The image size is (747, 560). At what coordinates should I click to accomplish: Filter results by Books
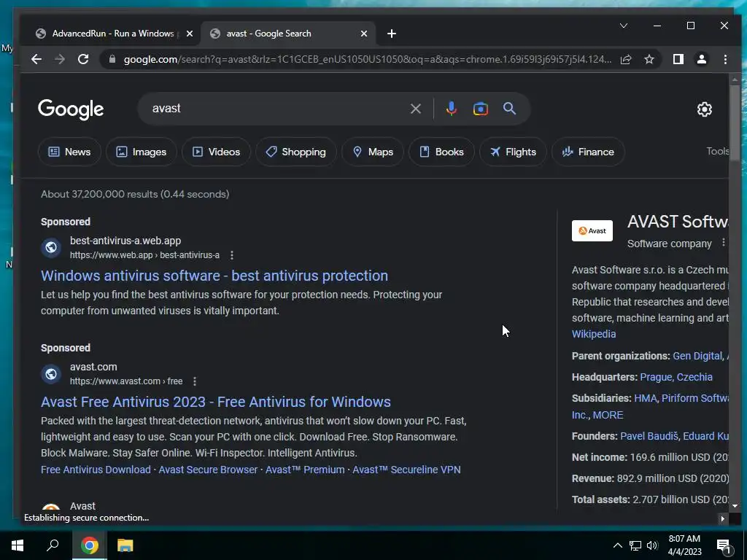441,152
